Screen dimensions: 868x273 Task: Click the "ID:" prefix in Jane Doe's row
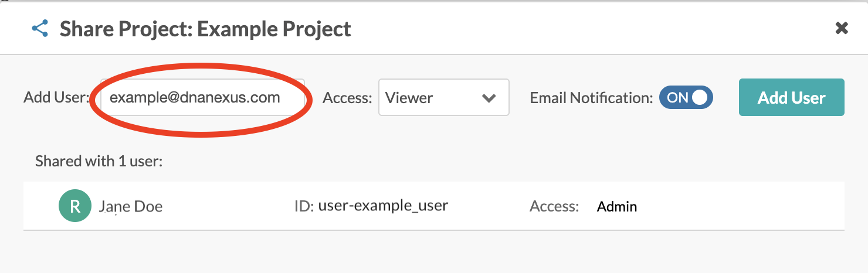[304, 206]
